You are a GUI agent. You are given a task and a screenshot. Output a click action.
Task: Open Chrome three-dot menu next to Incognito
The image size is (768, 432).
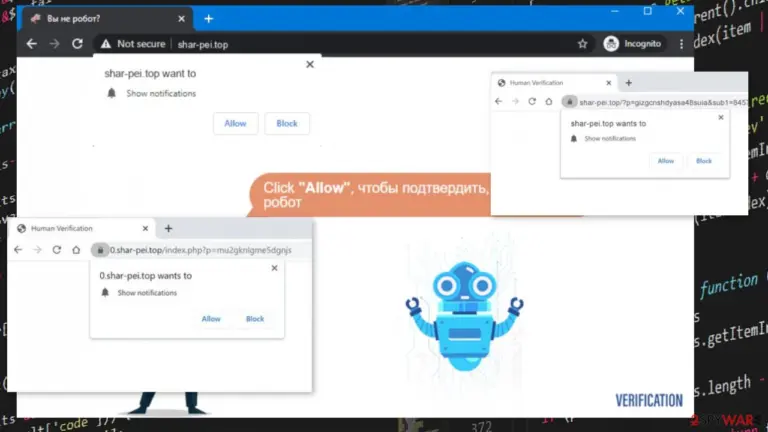point(681,44)
